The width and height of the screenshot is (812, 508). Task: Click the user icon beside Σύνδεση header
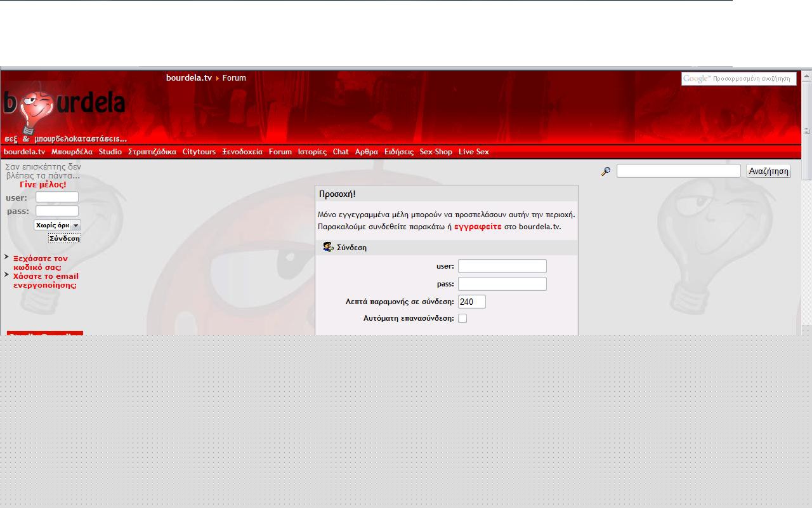(x=328, y=247)
